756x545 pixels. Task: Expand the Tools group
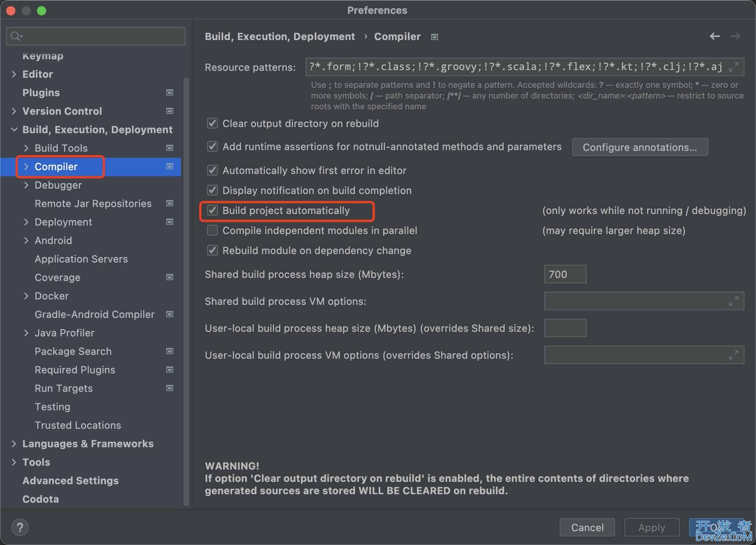coord(14,462)
